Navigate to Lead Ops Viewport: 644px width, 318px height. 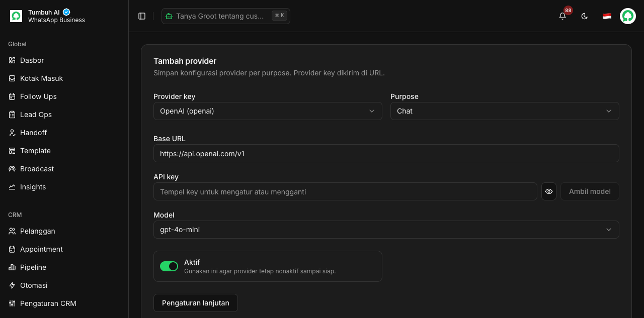[x=64, y=115]
